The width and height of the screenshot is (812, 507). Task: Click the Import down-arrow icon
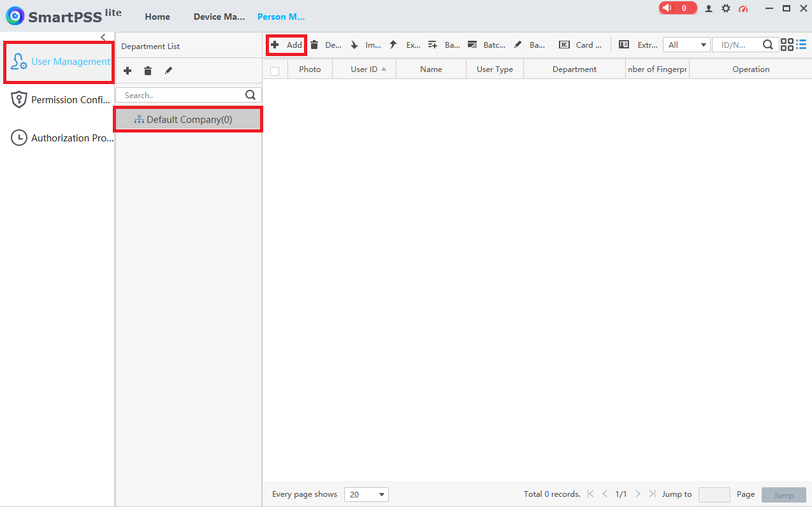tap(354, 45)
